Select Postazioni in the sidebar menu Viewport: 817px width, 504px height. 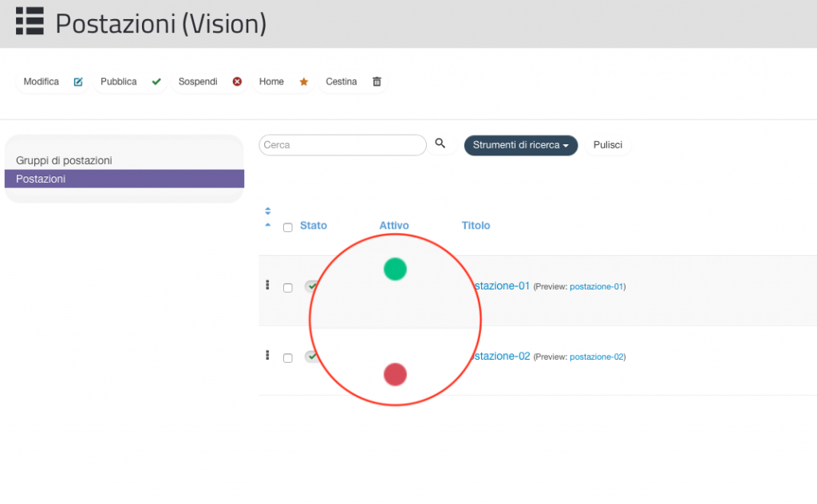124,179
